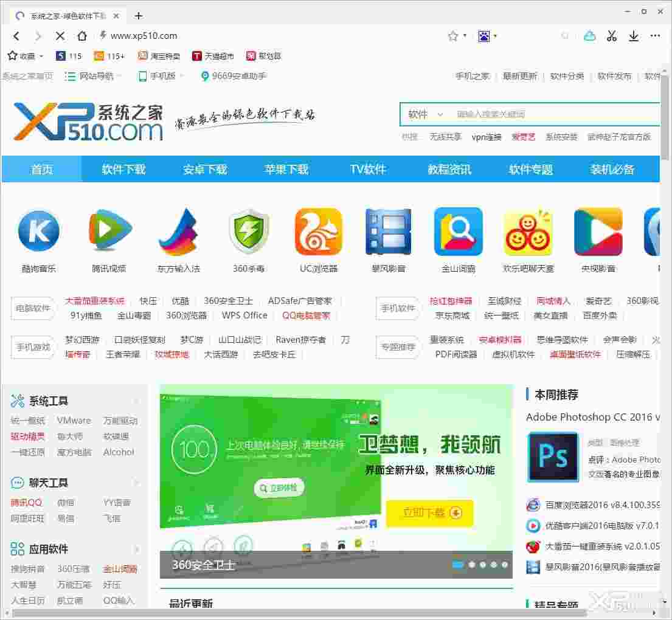Open the cloud sync icon in the toolbar

click(x=590, y=36)
